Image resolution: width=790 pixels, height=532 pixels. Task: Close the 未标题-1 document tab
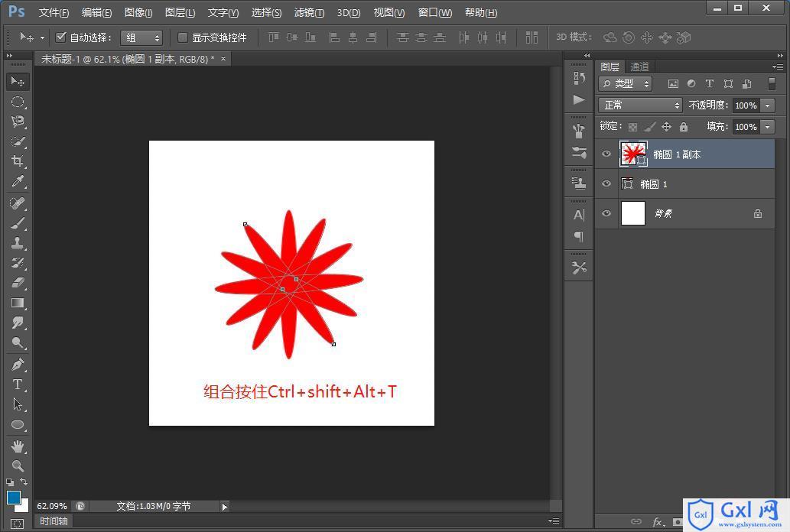coord(223,58)
